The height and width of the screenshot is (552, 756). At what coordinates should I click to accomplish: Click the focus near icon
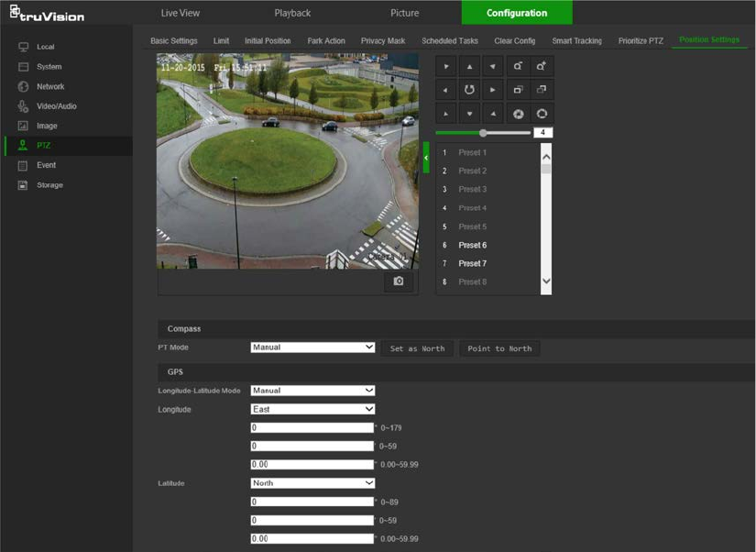coord(518,90)
